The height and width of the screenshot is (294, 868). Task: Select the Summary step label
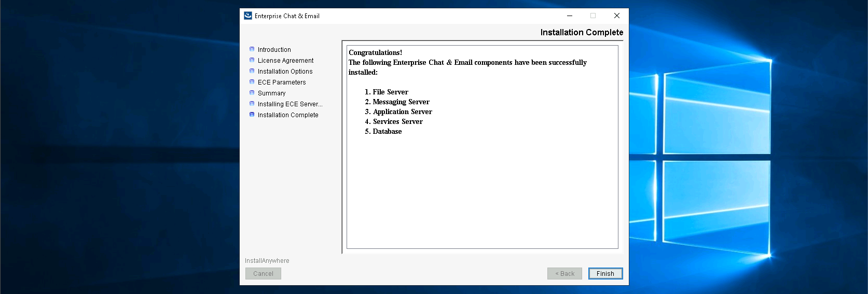tap(271, 93)
